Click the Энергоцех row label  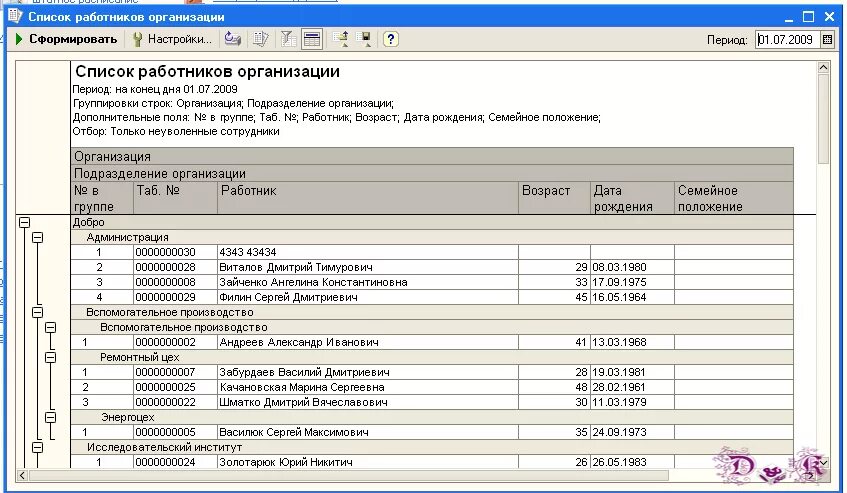[127, 417]
